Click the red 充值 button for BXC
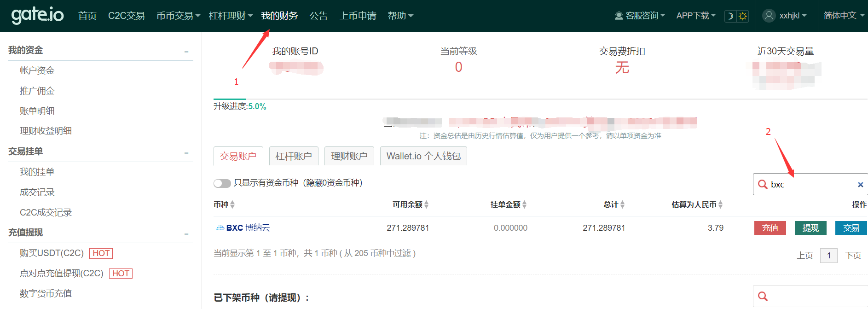 coord(770,227)
